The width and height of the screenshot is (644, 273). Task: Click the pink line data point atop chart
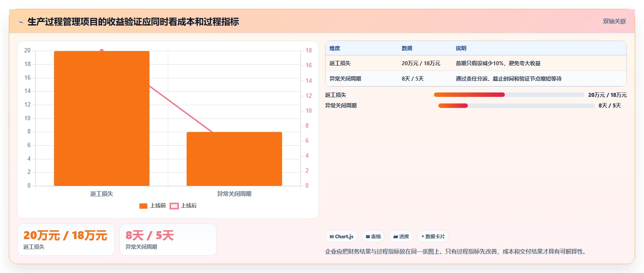(x=102, y=51)
